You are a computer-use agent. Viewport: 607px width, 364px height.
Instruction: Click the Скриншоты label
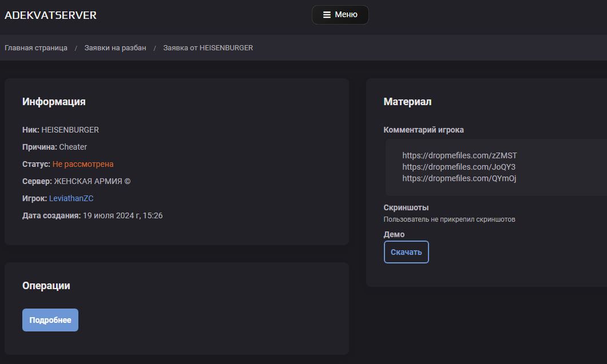(x=406, y=208)
